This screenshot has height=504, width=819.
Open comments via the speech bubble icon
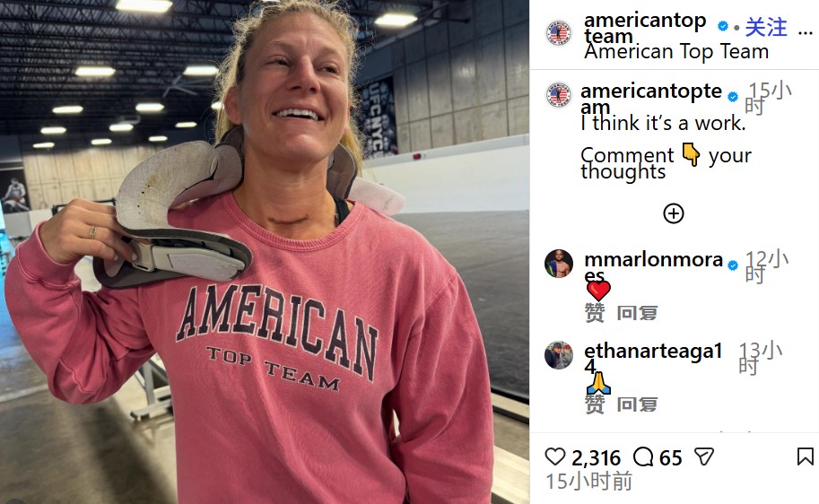(x=643, y=457)
